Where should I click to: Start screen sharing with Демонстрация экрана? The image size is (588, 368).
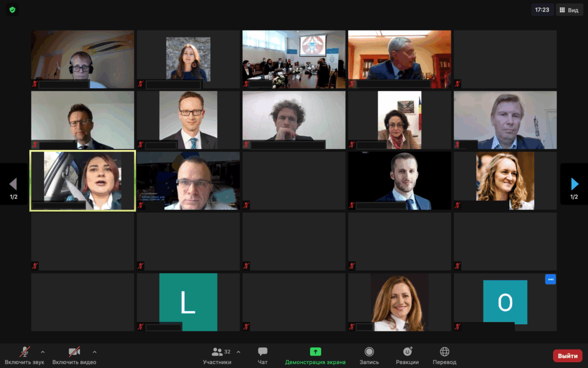(315, 355)
